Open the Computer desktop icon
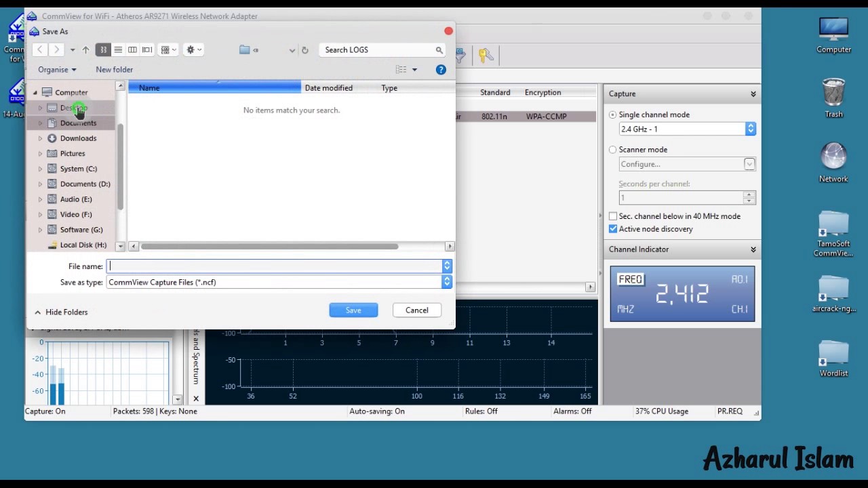This screenshot has height=488, width=868. [x=833, y=35]
